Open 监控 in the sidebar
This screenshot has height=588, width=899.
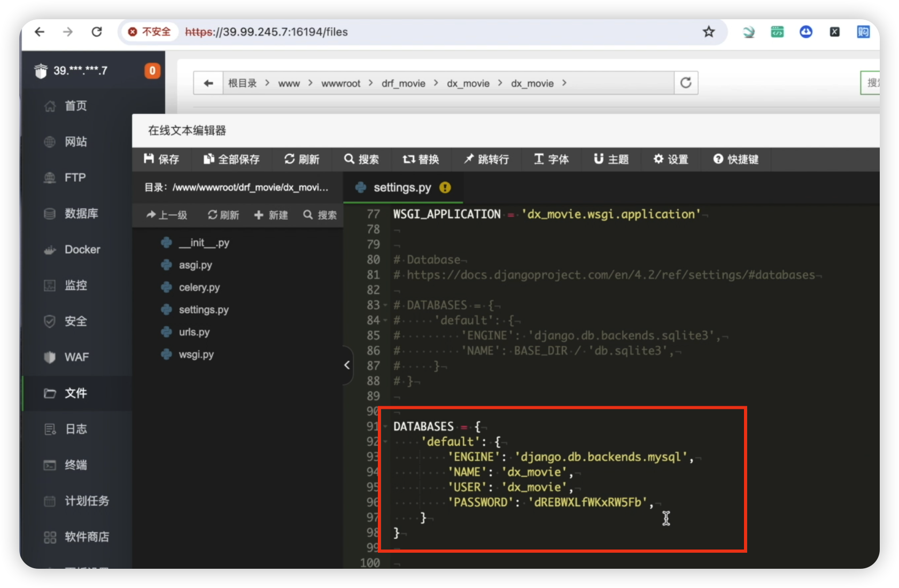[75, 285]
